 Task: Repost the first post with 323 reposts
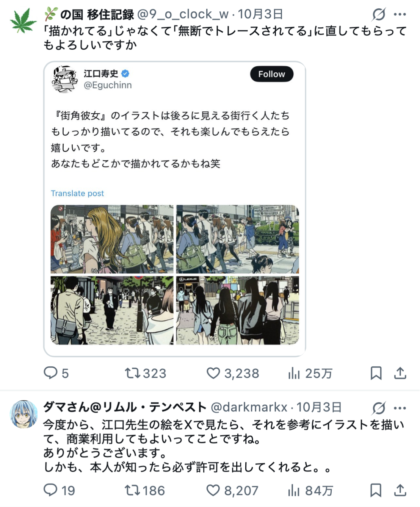(133, 373)
